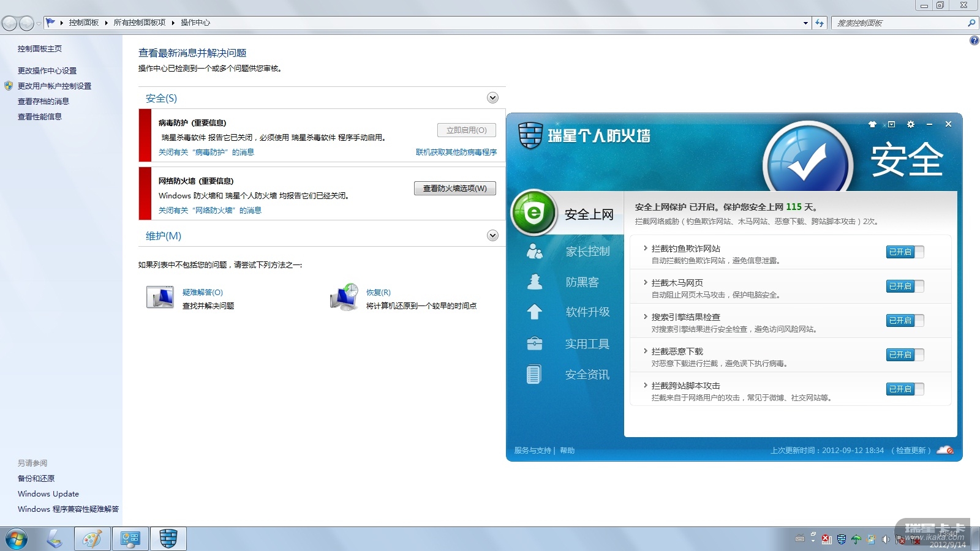Screen dimensions: 980x551
Task: Click the home icon in the firewall title bar
Action: pyautogui.click(x=872, y=124)
